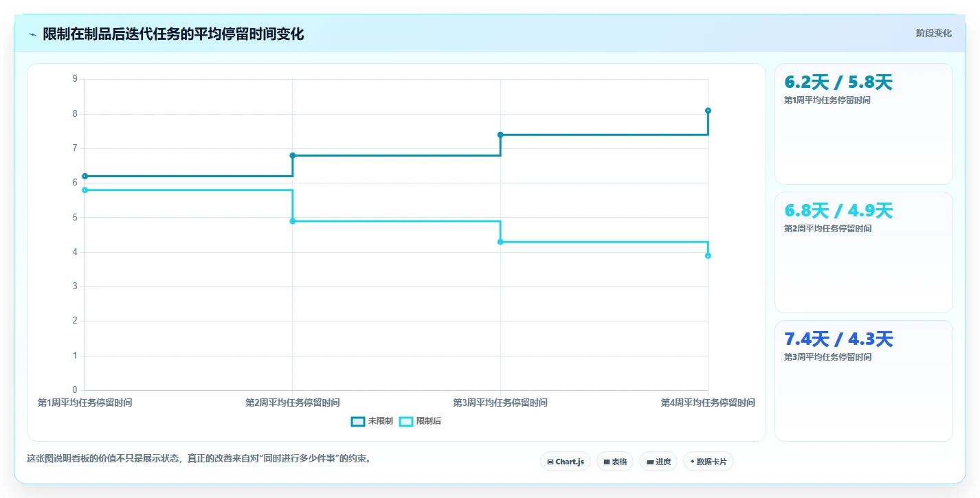
Task: Click the 未限制 data point at week 4
Action: coord(708,111)
